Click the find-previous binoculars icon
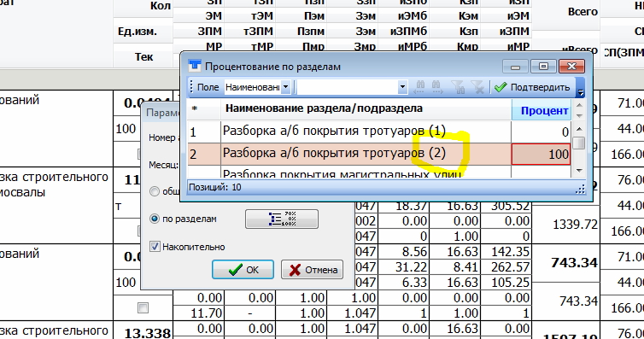This screenshot has height=339, width=644. [x=419, y=87]
